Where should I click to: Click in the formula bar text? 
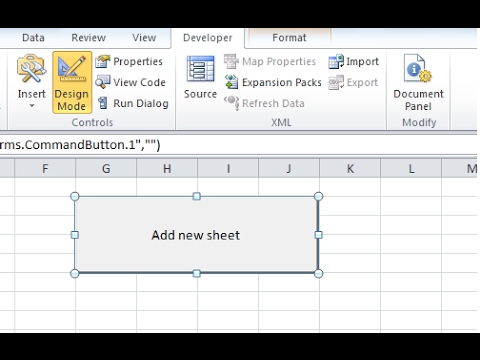coord(80,145)
